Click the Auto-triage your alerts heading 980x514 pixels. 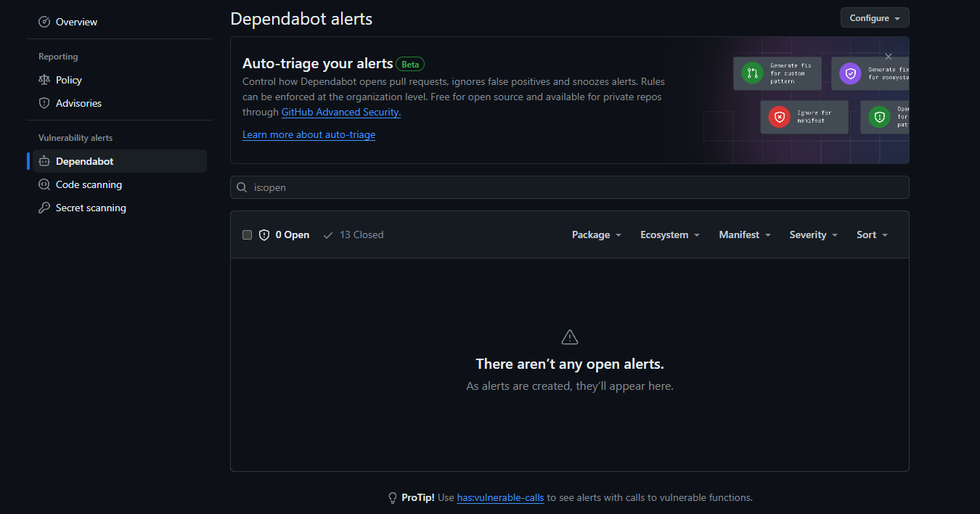(318, 63)
